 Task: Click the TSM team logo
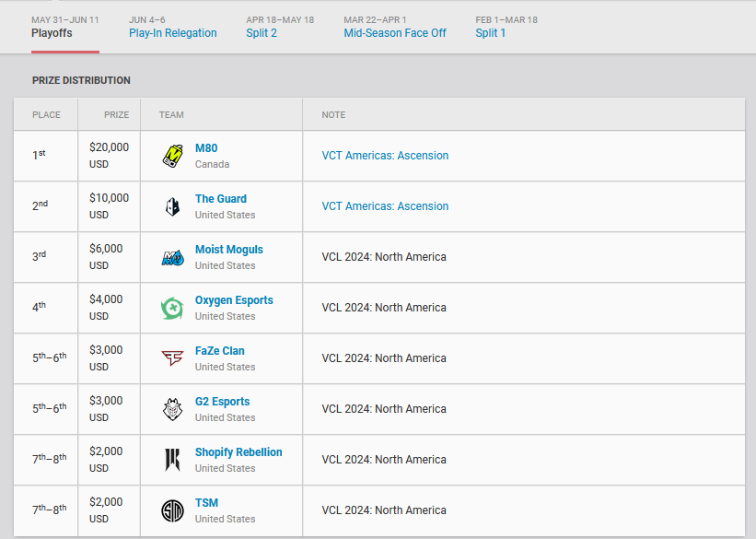[172, 510]
